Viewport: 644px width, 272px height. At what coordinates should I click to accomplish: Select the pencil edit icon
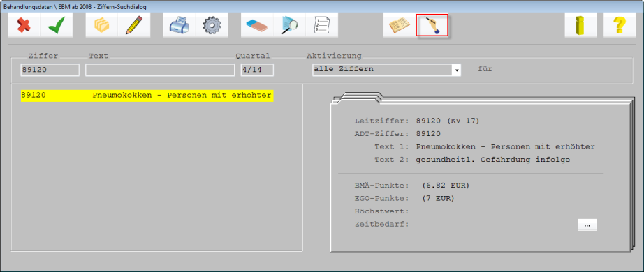134,25
